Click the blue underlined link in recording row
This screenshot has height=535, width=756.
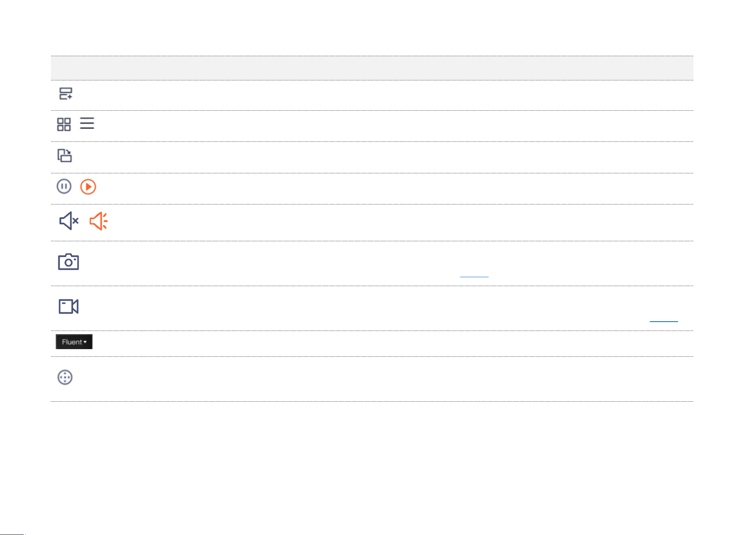pos(664,321)
